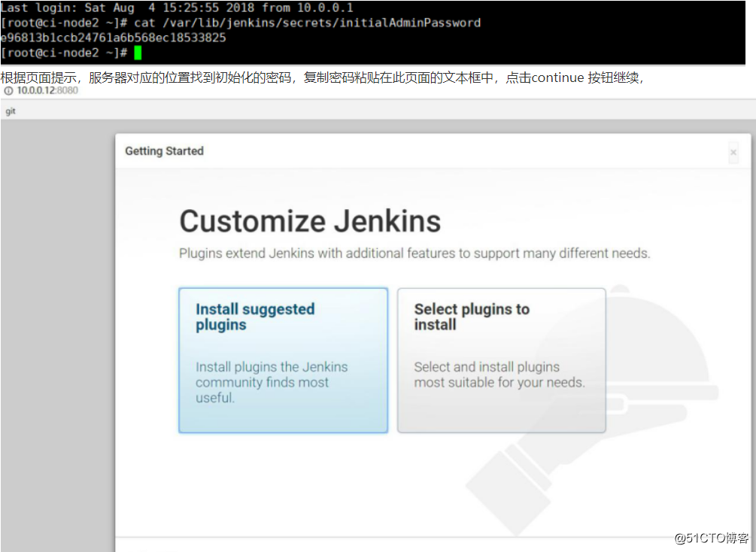Image resolution: width=756 pixels, height=552 pixels.
Task: Click the Getting Started header title
Action: click(165, 151)
